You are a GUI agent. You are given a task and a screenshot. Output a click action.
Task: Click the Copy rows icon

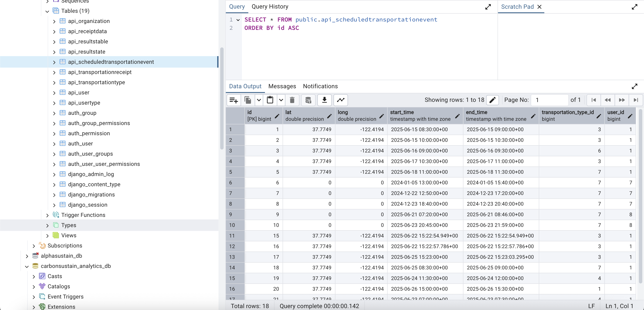pos(248,100)
